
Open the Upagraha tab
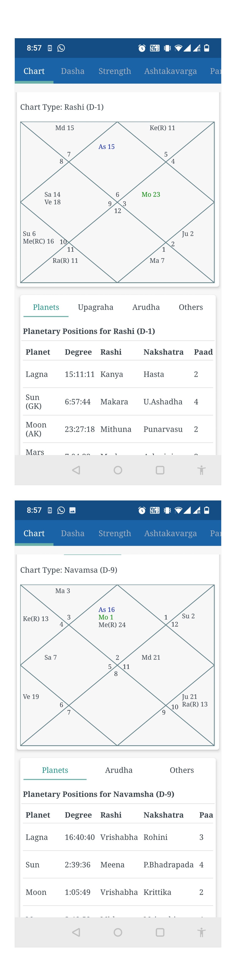pos(96,307)
